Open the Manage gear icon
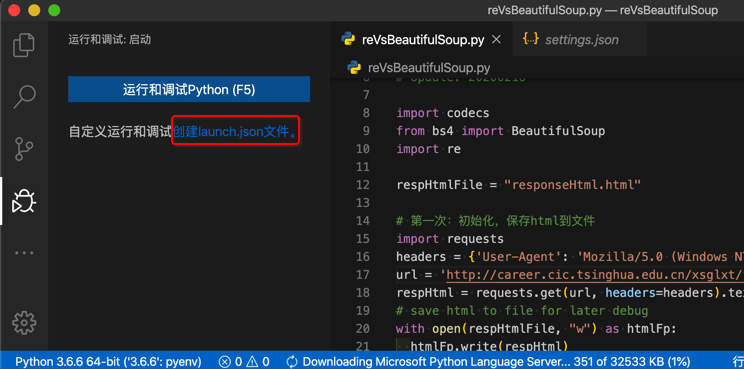The image size is (744, 369). pos(24,323)
